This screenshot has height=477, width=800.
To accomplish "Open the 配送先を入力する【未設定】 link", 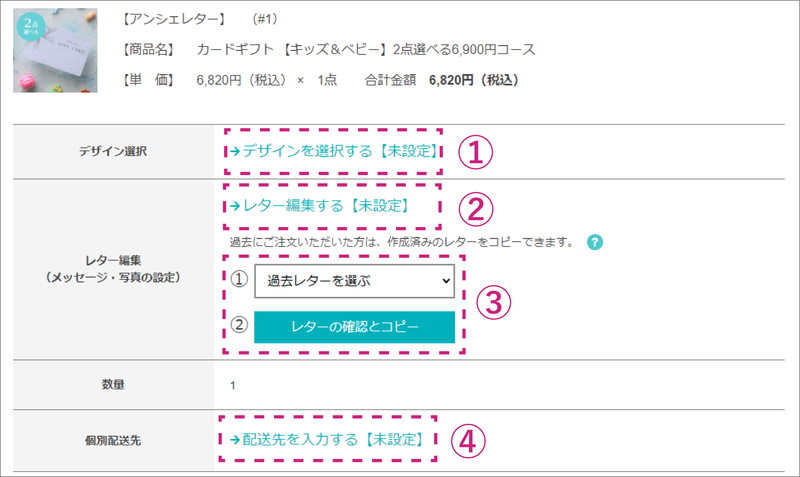I will click(x=327, y=440).
